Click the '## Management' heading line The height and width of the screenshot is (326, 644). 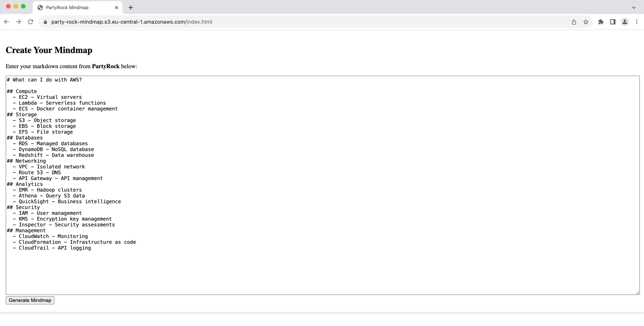pyautogui.click(x=26, y=231)
